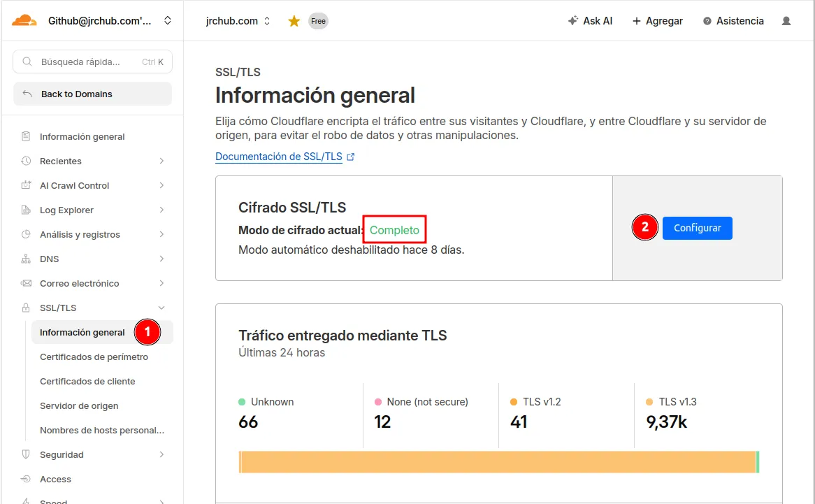Click the Cloudflare logo icon
The height and width of the screenshot is (504, 815).
click(24, 21)
